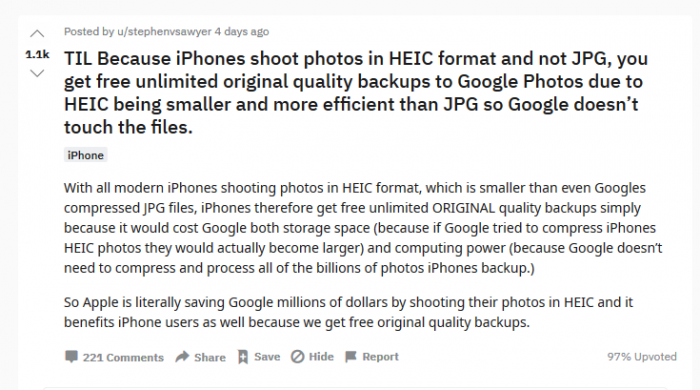This screenshot has width=700, height=390.
Task: Select the Save button label
Action: pyautogui.click(x=267, y=357)
